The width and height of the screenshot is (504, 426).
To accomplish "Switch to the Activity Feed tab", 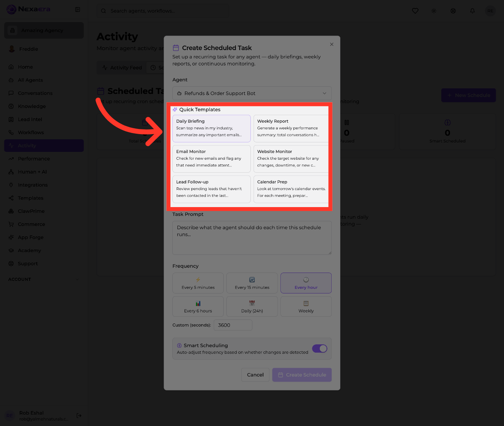I will click(122, 68).
